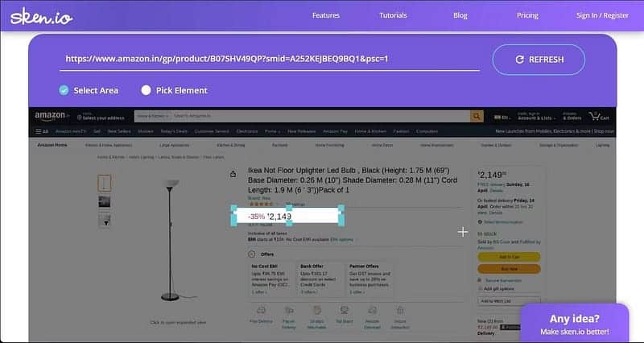Open the All hamburger menu

pos(42,131)
